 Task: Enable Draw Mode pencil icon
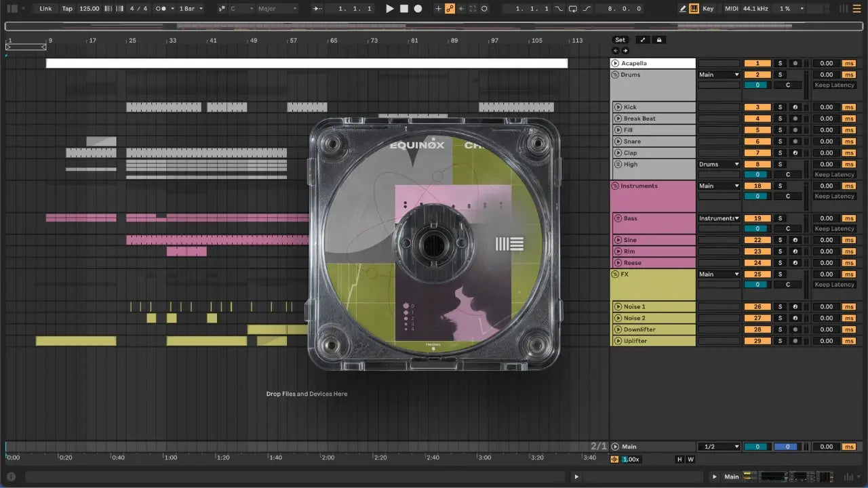pyautogui.click(x=683, y=9)
